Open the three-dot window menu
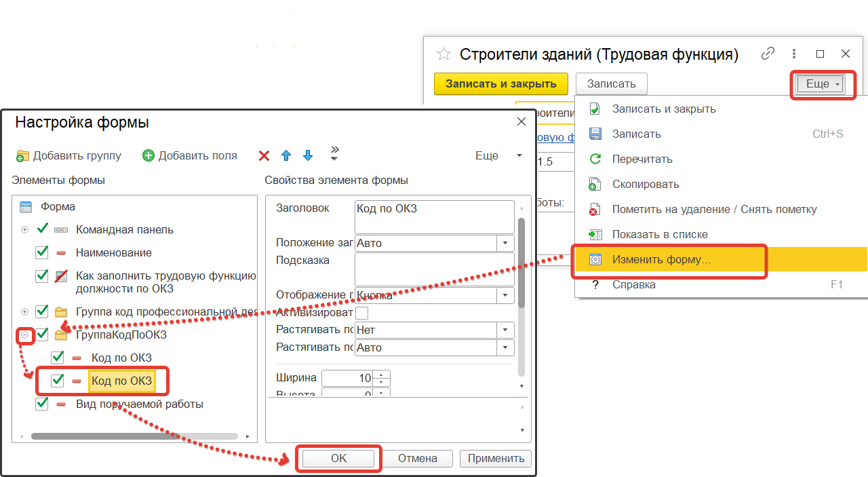 click(794, 54)
